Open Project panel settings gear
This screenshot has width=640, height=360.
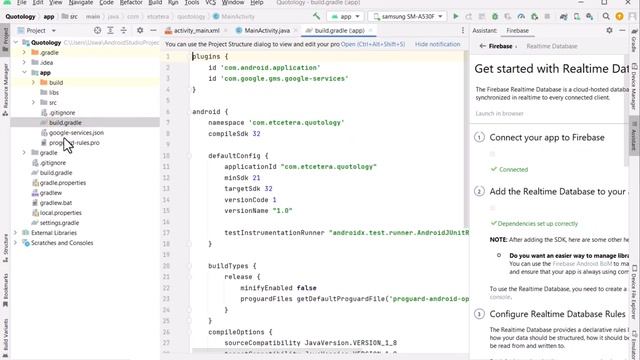pos(140,30)
